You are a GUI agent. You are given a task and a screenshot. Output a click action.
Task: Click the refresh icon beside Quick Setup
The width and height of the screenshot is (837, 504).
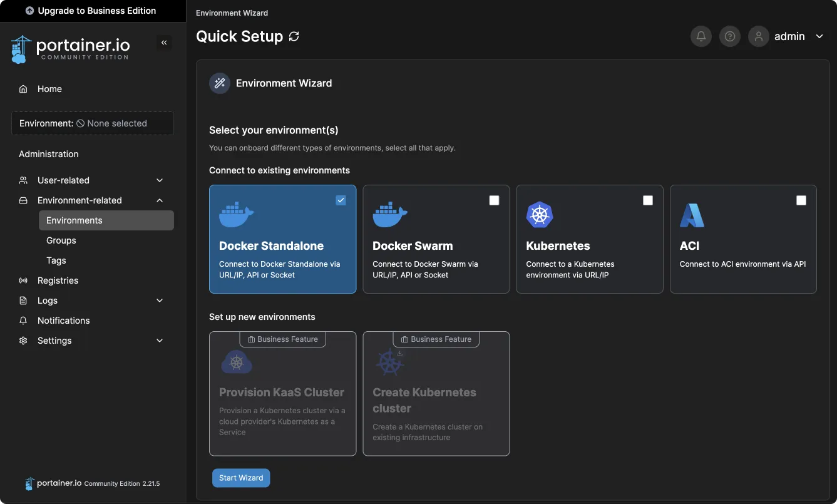[x=294, y=36]
